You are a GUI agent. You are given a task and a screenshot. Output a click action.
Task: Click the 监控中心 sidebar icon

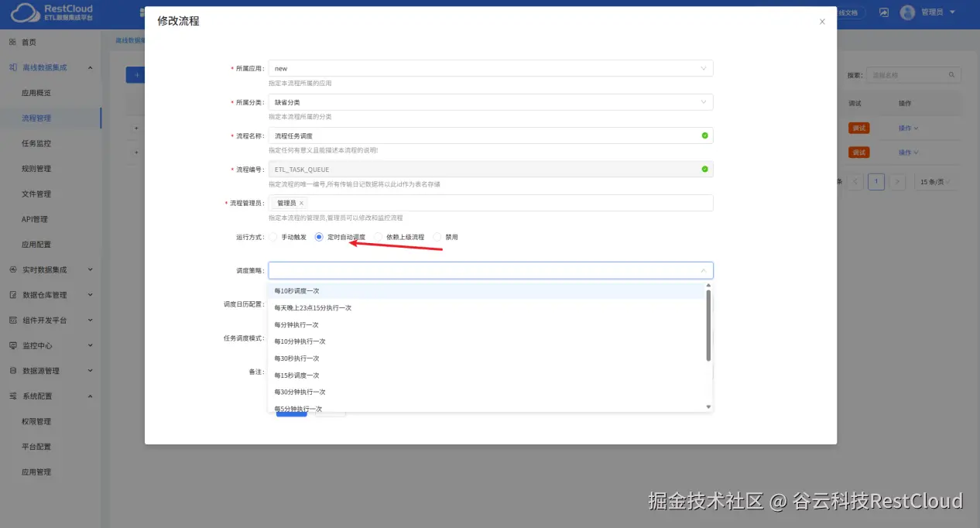click(x=13, y=345)
